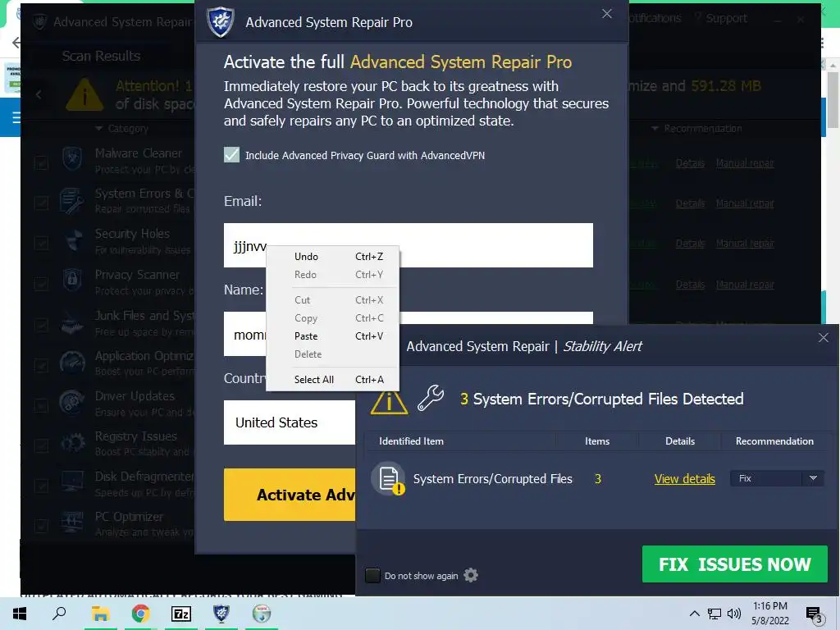Open Stability Alert settings gear
840x630 pixels.
click(x=470, y=575)
